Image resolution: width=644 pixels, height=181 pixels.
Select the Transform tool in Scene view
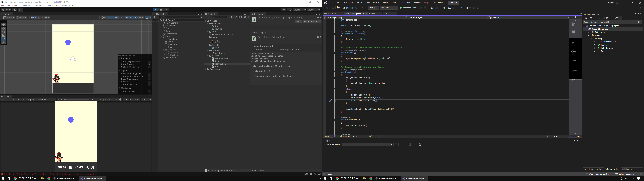tap(4, 43)
